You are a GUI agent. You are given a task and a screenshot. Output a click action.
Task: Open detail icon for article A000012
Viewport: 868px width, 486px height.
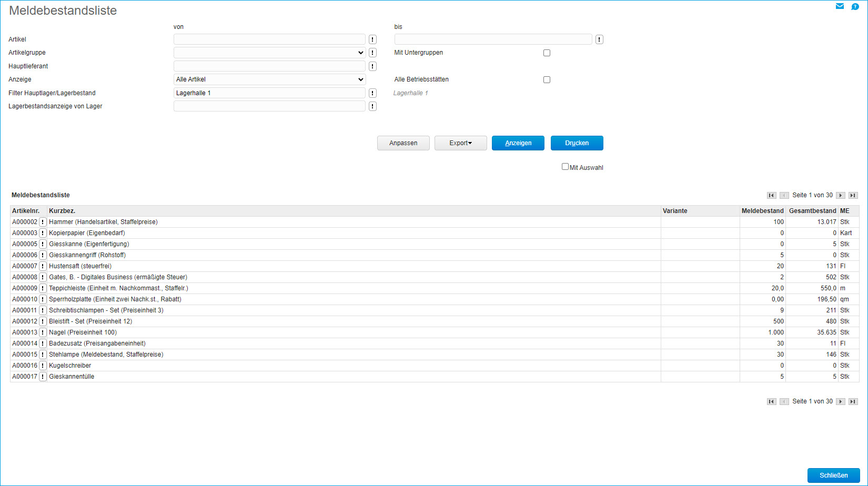(x=43, y=321)
